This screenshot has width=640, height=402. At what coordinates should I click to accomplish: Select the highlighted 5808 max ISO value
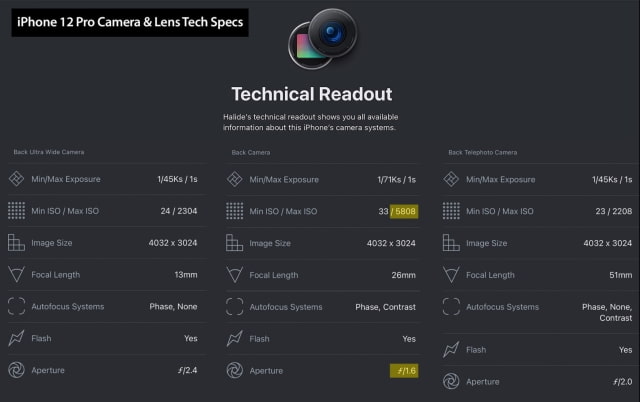(x=404, y=211)
